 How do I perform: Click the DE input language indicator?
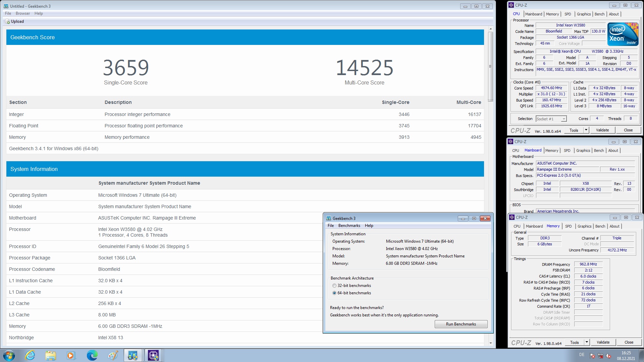pos(582,355)
